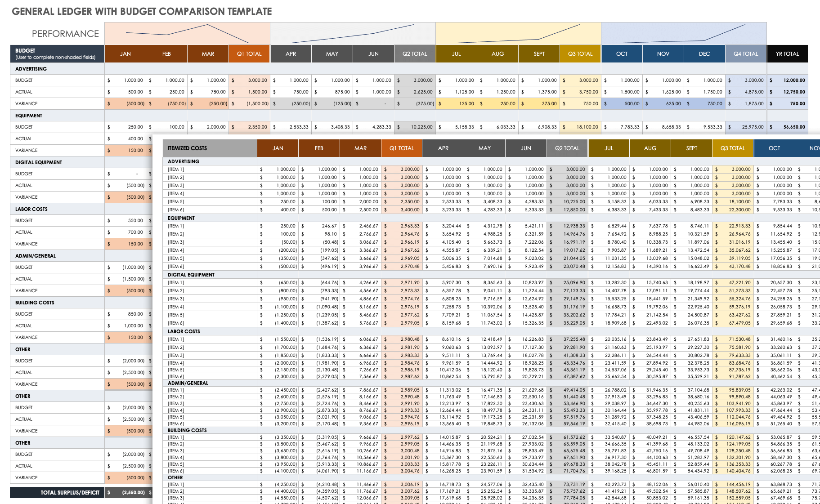Select Advertising yearly actual total 12,750.00
820x504 pixels.
[x=787, y=92]
